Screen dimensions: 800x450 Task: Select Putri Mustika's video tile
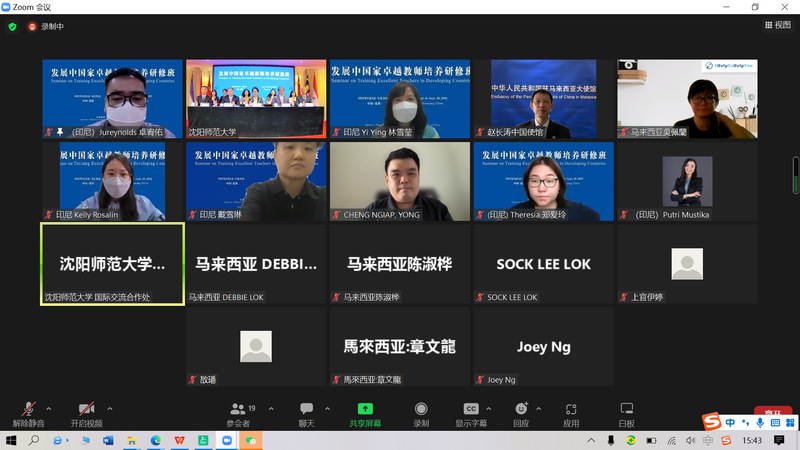click(x=687, y=182)
